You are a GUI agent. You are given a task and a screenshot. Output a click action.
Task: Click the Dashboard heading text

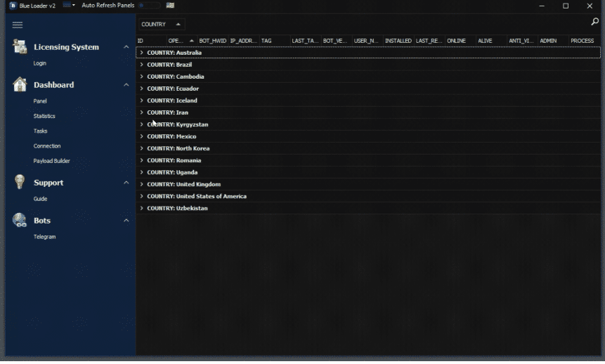click(53, 85)
